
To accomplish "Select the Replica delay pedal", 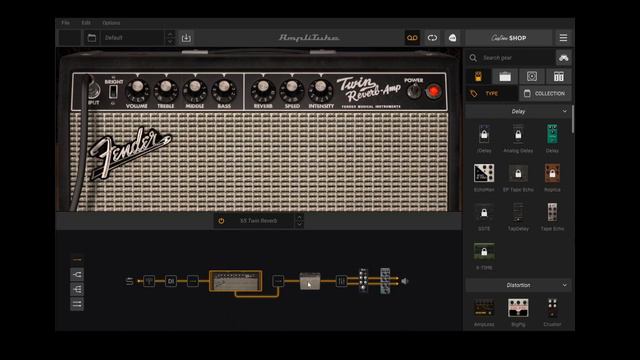I will point(552,173).
